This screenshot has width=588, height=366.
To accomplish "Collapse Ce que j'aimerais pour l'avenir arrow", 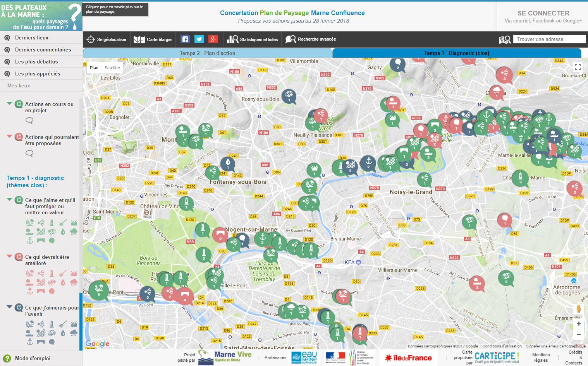I will pyautogui.click(x=10, y=307).
